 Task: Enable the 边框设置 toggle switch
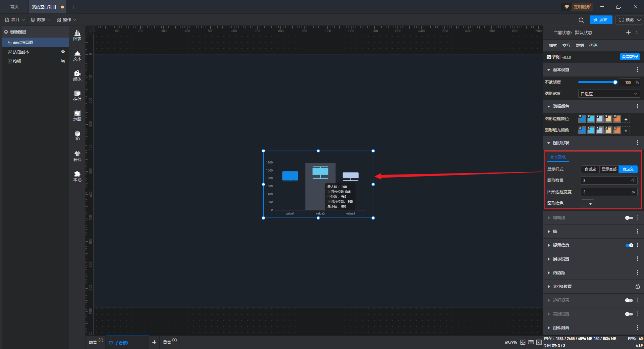tap(629, 300)
